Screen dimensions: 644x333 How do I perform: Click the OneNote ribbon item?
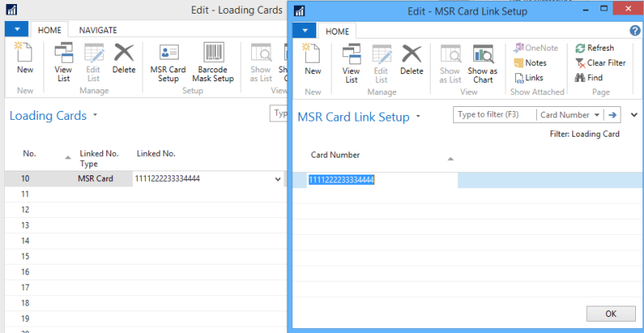[536, 48]
